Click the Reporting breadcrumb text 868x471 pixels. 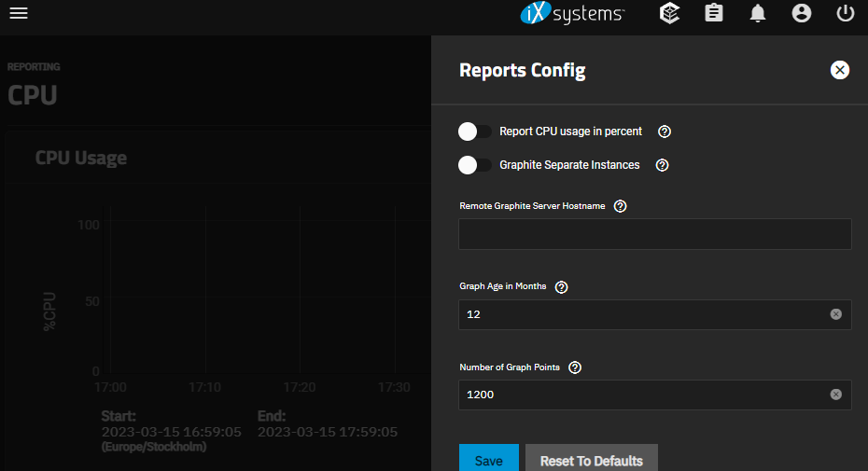click(34, 67)
